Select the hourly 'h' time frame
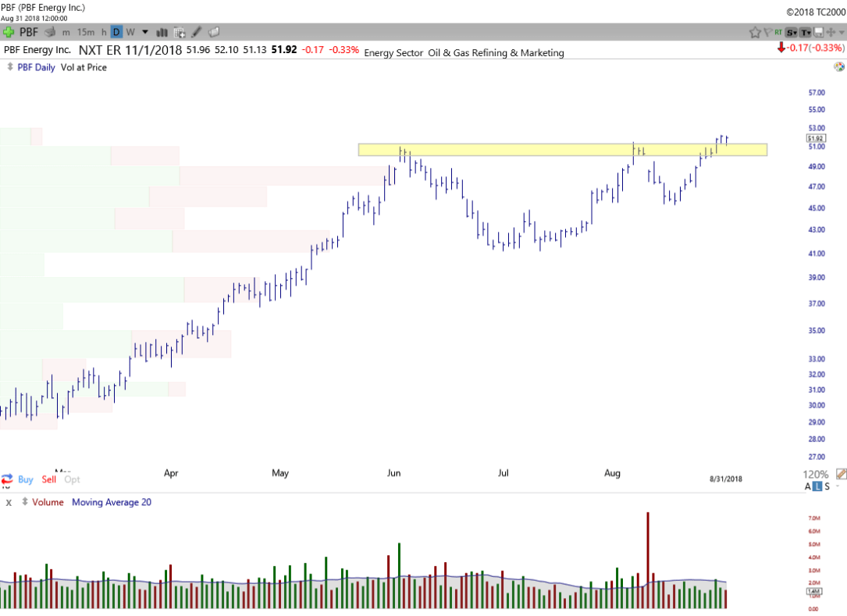The image size is (847, 616). coord(104,32)
